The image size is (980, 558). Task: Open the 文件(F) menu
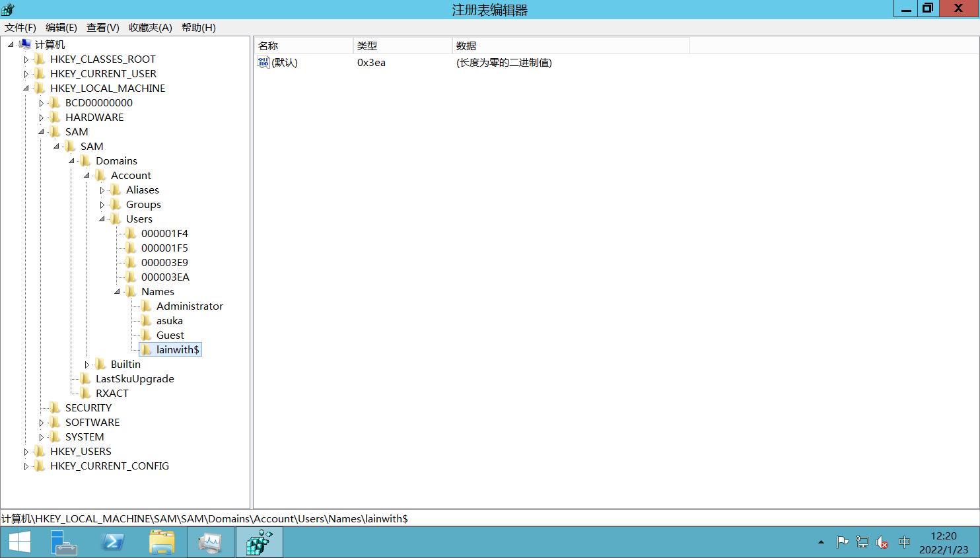(x=20, y=27)
